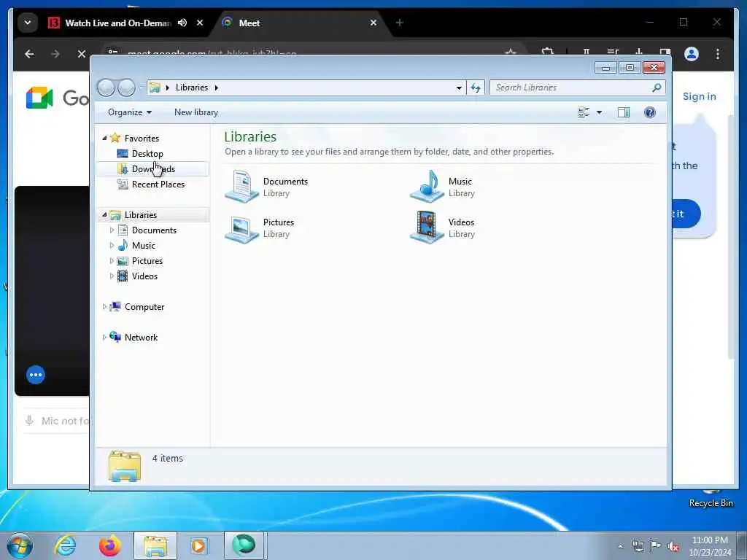Launch Internet Explorer from the taskbar
The width and height of the screenshot is (747, 560).
click(x=65, y=545)
